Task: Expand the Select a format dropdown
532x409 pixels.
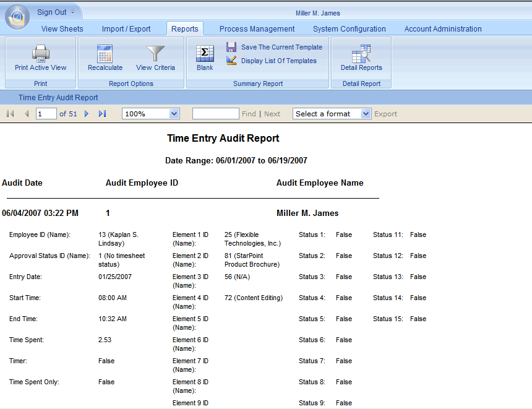Action: click(365, 114)
